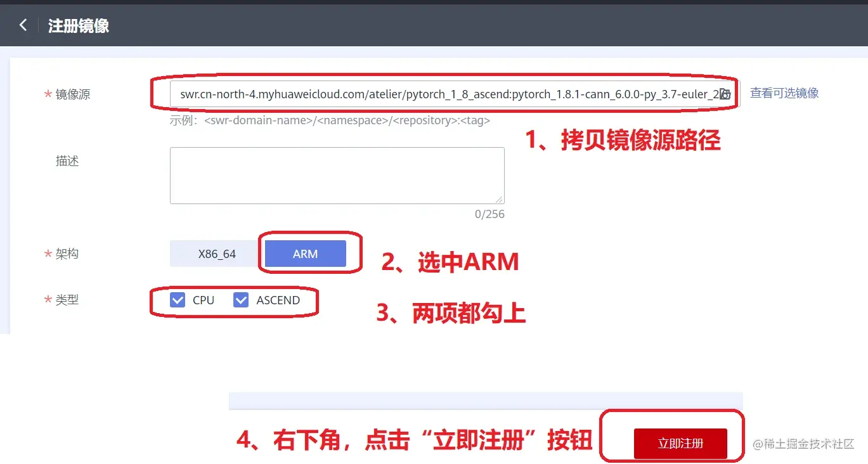Image resolution: width=868 pixels, height=464 pixels.
Task: Click the 注册镜像 page title
Action: pos(79,25)
